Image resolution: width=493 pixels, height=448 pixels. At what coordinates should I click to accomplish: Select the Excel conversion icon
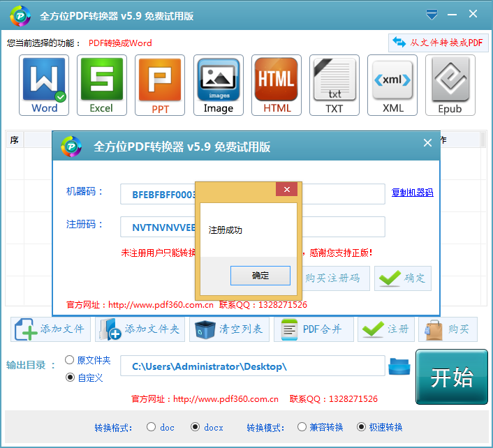point(102,85)
